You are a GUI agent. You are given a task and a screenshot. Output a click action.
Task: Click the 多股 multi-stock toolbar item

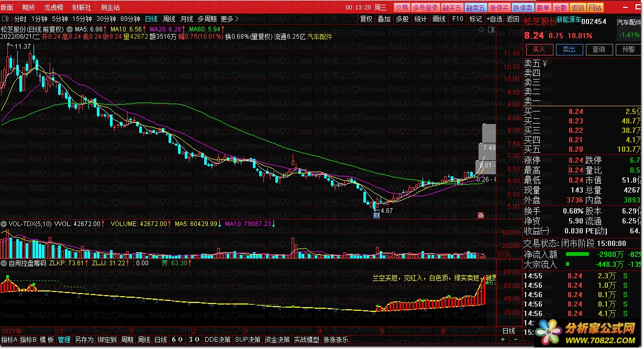pyautogui.click(x=402, y=19)
